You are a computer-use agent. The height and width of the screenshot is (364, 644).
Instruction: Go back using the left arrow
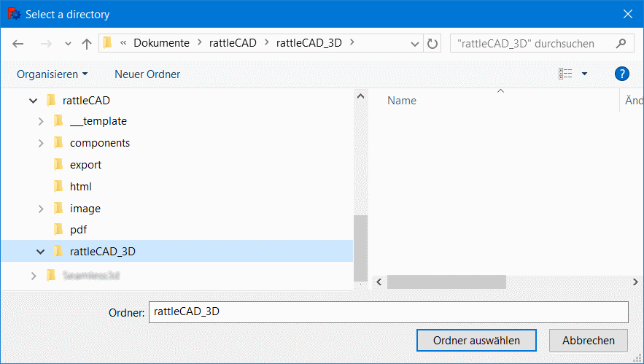[18, 44]
